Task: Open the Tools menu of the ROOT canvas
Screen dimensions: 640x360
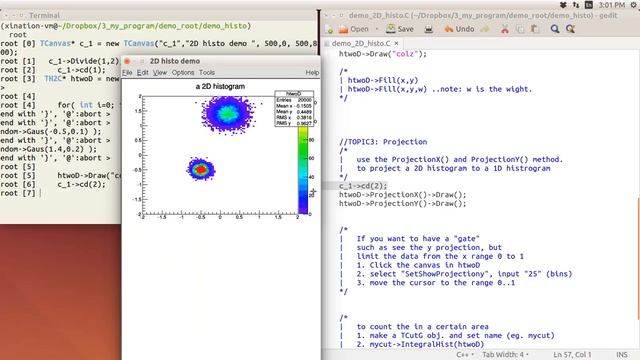Action: point(207,73)
